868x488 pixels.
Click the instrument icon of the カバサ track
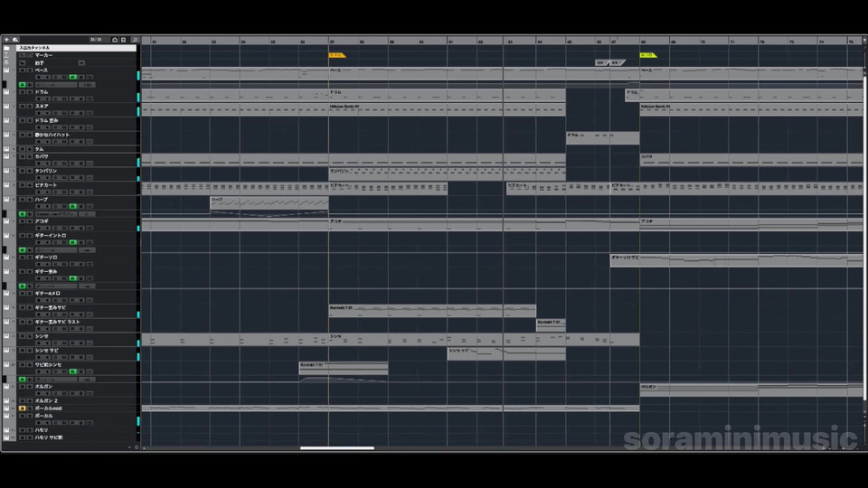click(x=6, y=156)
